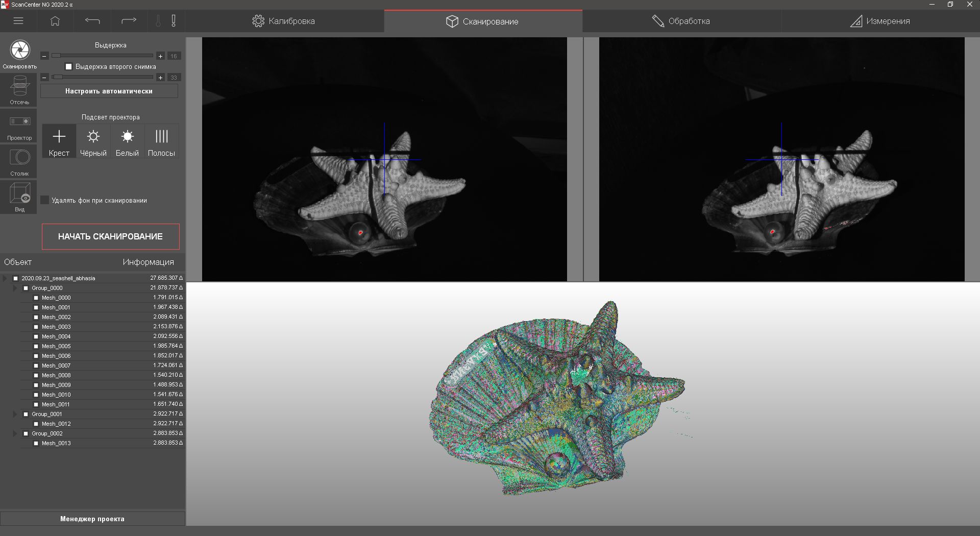Select Mesh_0004 in the object tree
The width and height of the screenshot is (980, 536).
point(56,336)
